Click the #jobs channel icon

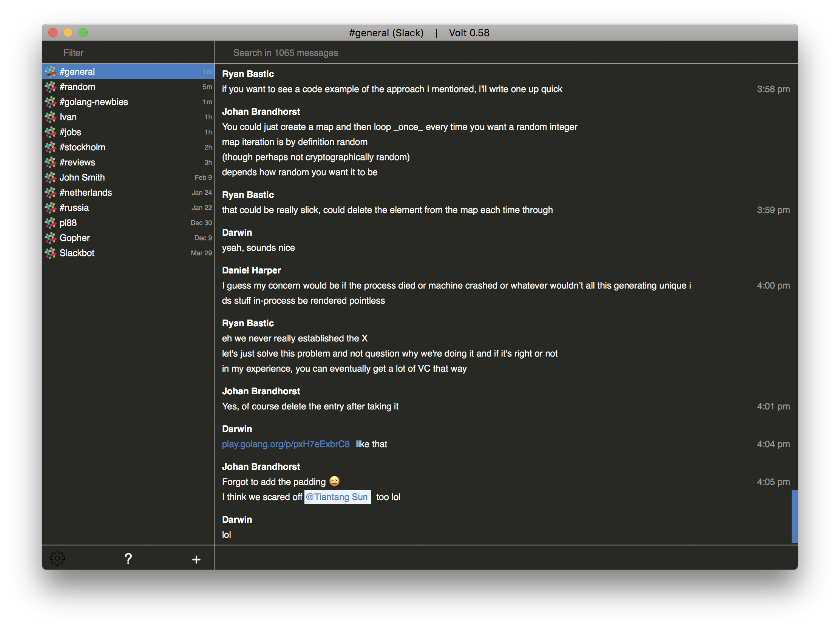(x=52, y=131)
